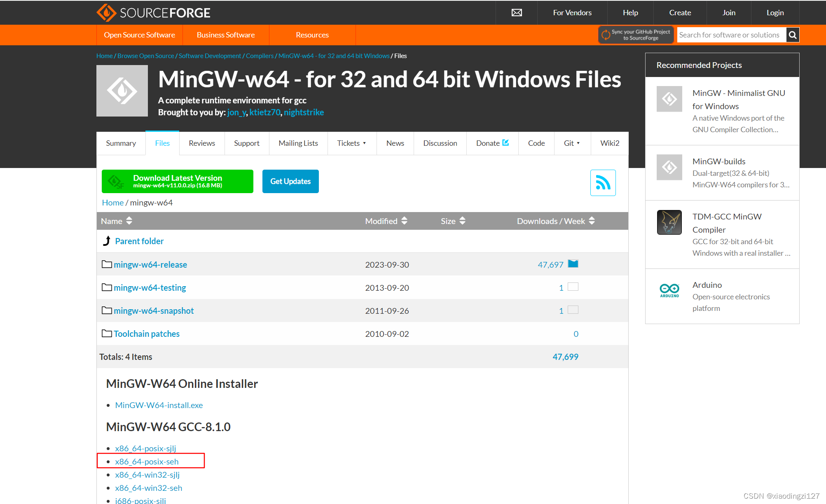This screenshot has height=504, width=826.
Task: Open the Wiki2 tab
Action: point(610,143)
